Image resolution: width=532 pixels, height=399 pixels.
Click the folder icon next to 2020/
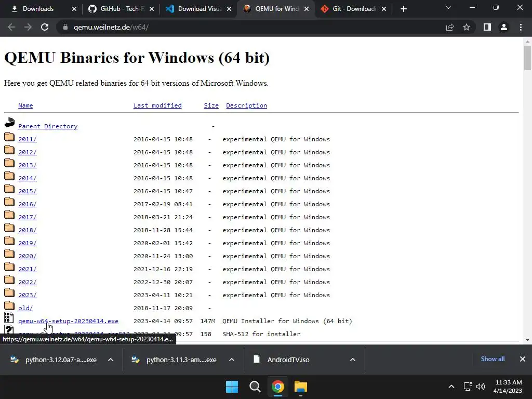(x=9, y=254)
